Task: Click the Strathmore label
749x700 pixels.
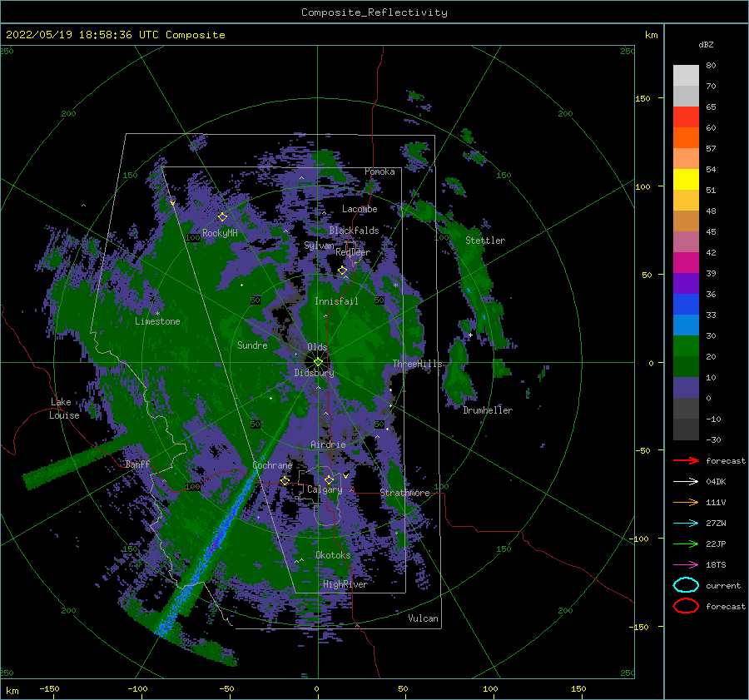Action: 405,493
